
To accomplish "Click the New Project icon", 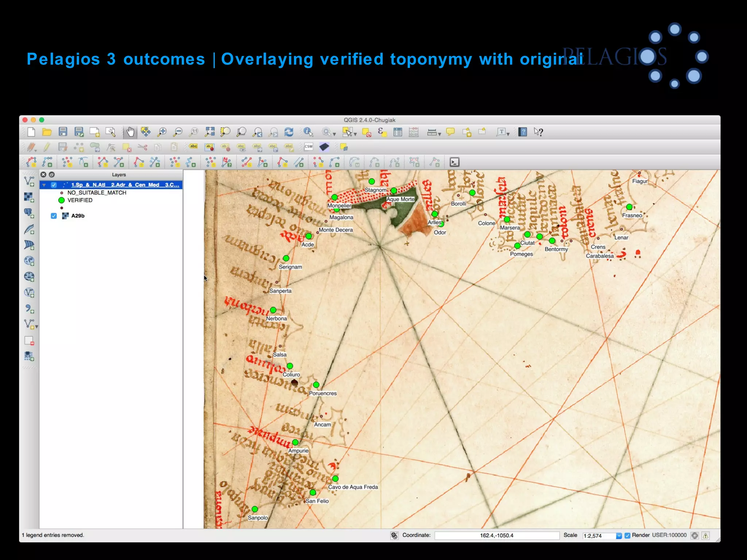I will click(31, 132).
